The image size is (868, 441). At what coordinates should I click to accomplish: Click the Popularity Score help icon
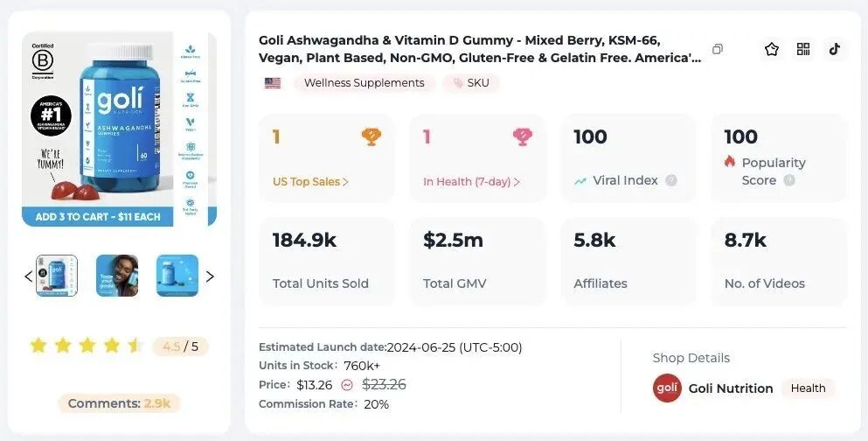click(789, 180)
